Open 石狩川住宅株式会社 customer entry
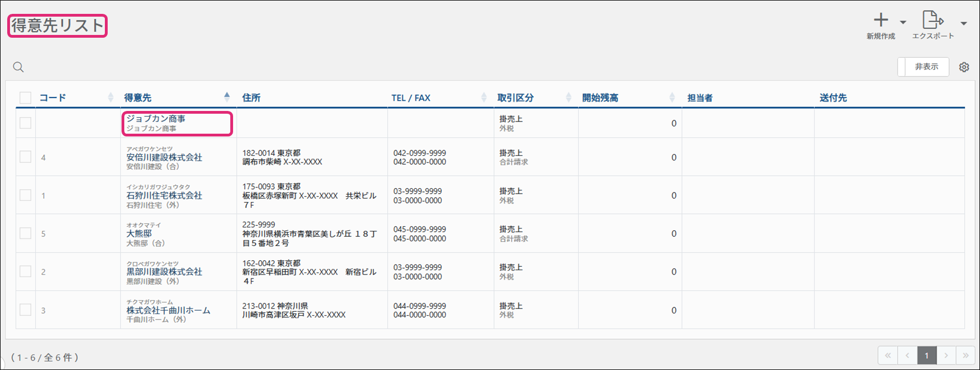 [x=164, y=195]
